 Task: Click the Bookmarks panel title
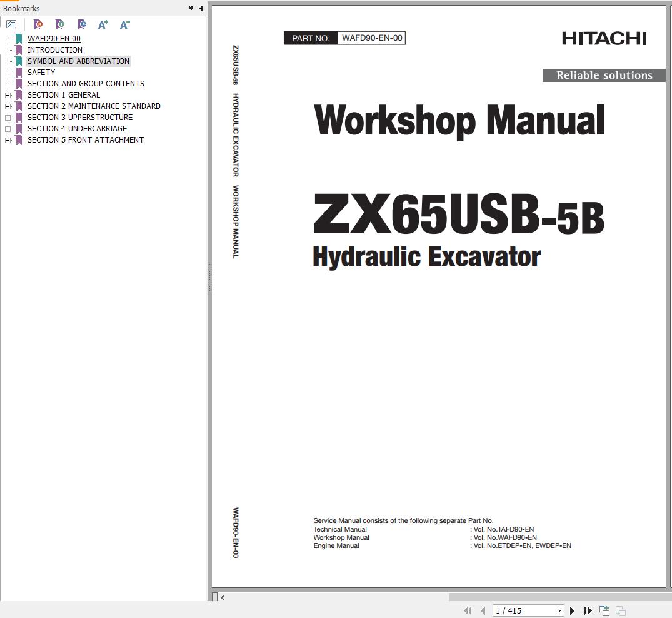[x=21, y=8]
